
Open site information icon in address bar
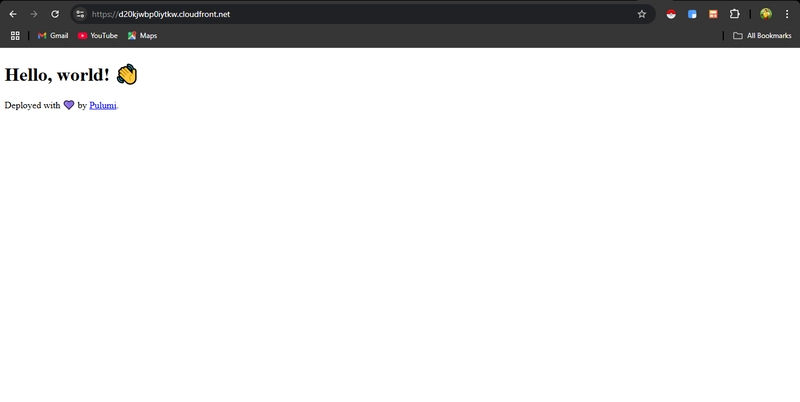tap(80, 14)
